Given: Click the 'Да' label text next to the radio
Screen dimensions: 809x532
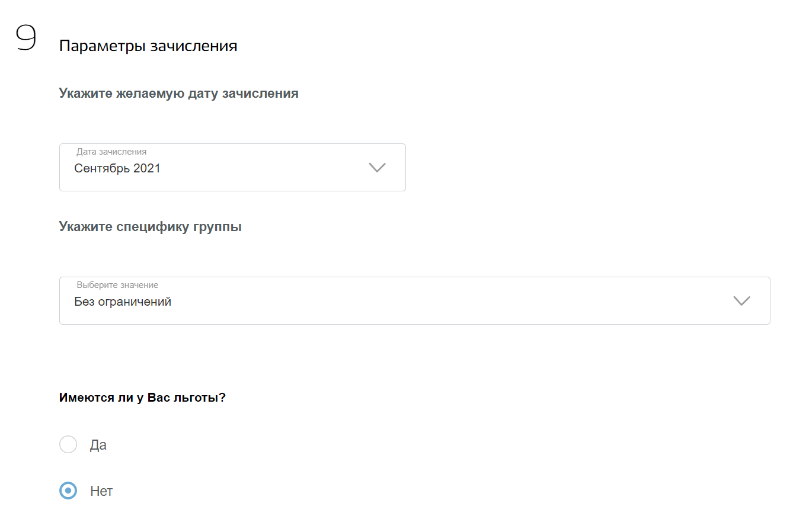Looking at the screenshot, I should (98, 445).
